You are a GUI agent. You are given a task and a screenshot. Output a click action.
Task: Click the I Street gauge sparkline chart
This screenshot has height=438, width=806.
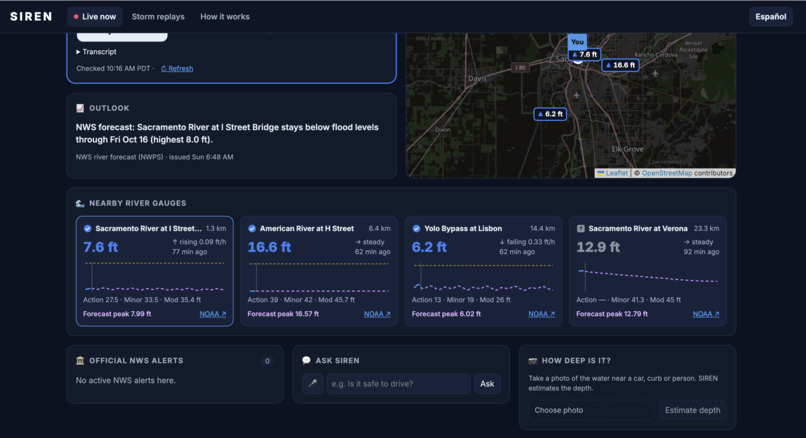pos(154,277)
